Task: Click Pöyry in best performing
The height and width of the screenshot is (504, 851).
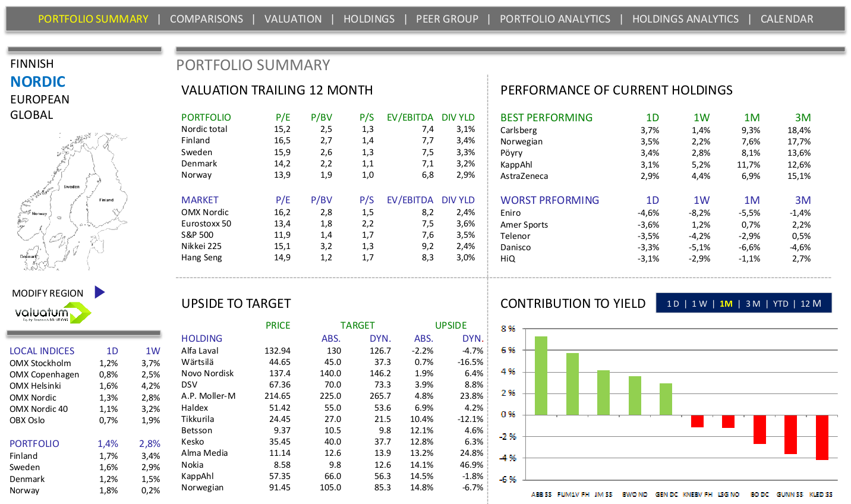Action: click(511, 153)
